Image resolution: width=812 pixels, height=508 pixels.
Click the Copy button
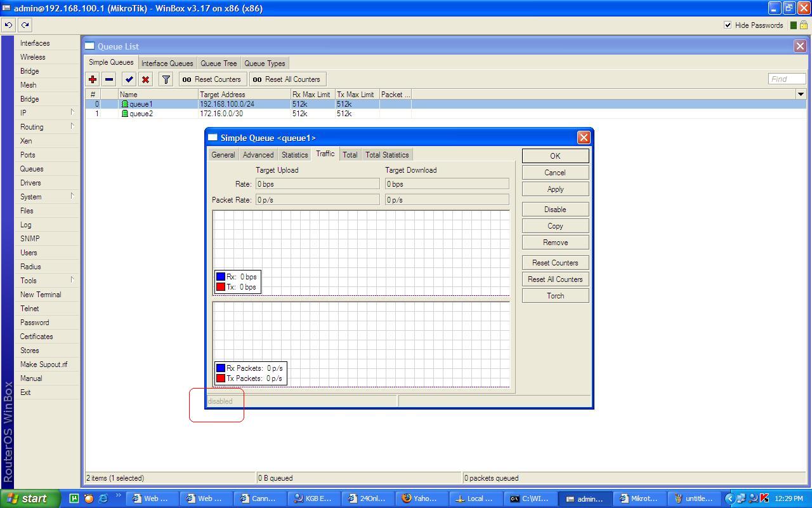tap(555, 226)
